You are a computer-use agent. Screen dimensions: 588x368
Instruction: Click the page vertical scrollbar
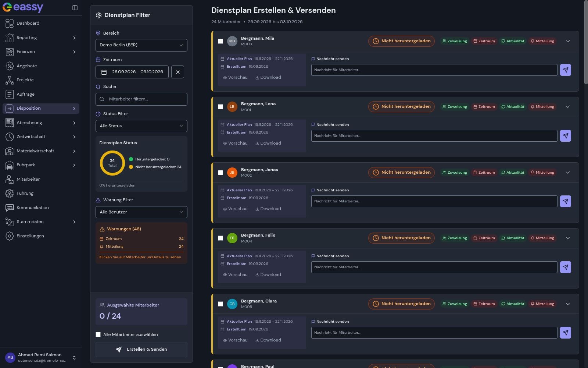tap(586, 42)
